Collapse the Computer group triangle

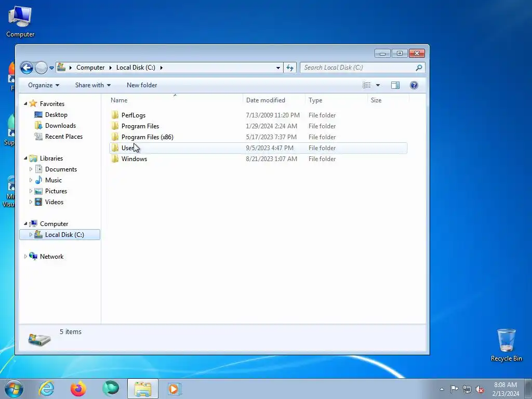click(25, 223)
